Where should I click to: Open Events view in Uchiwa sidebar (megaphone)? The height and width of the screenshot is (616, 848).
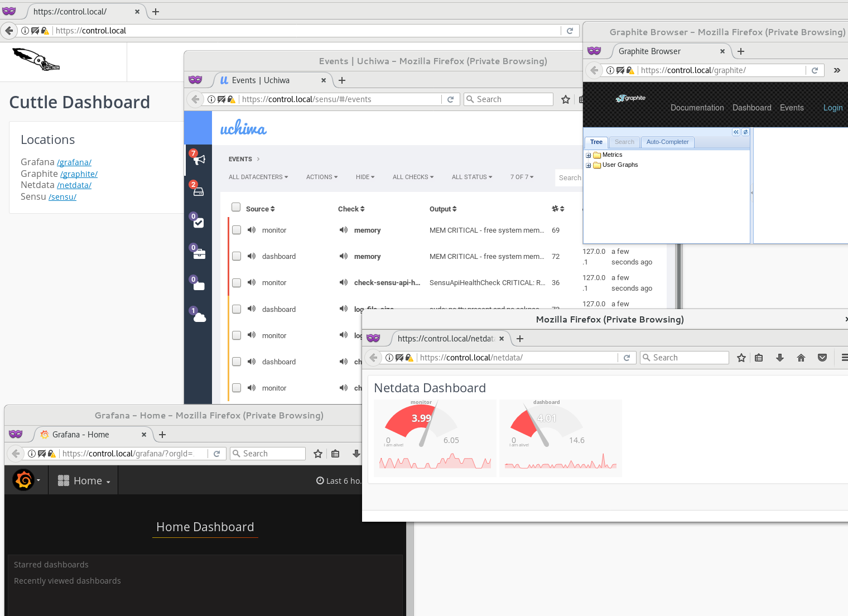point(199,160)
